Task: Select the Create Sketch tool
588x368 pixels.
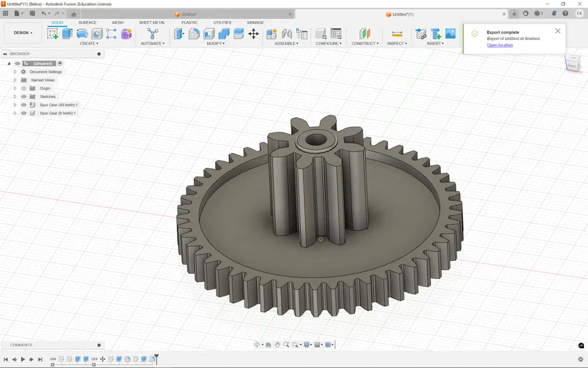Action: click(53, 34)
